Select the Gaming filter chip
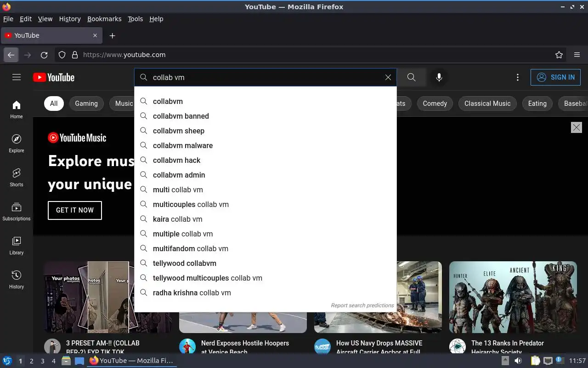The width and height of the screenshot is (588, 368). point(86,103)
